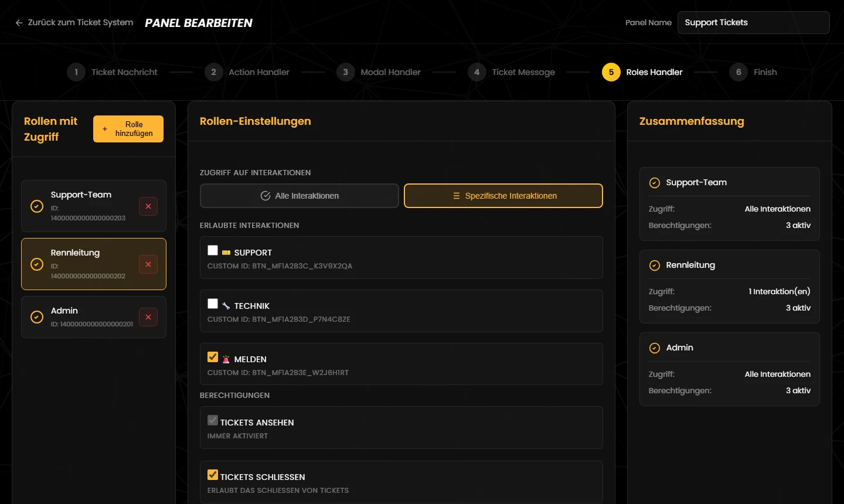Jump to step 6 Finish
This screenshot has height=504, width=844.
click(753, 72)
